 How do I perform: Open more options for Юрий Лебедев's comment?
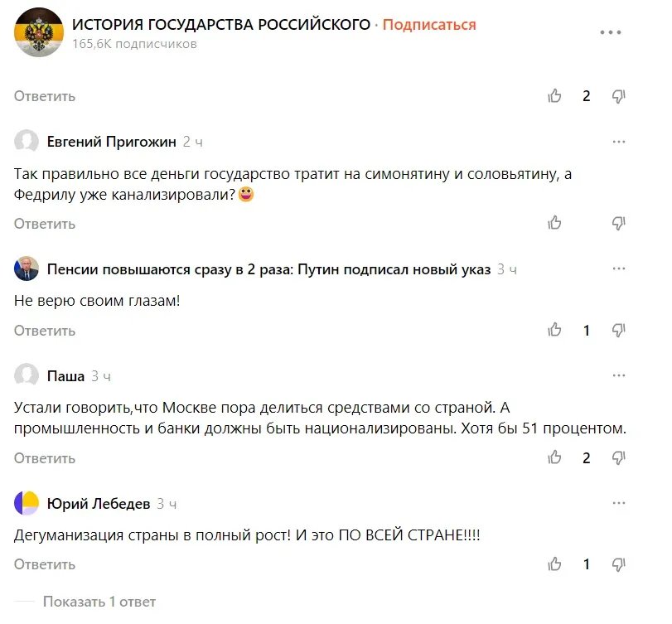pos(618,503)
